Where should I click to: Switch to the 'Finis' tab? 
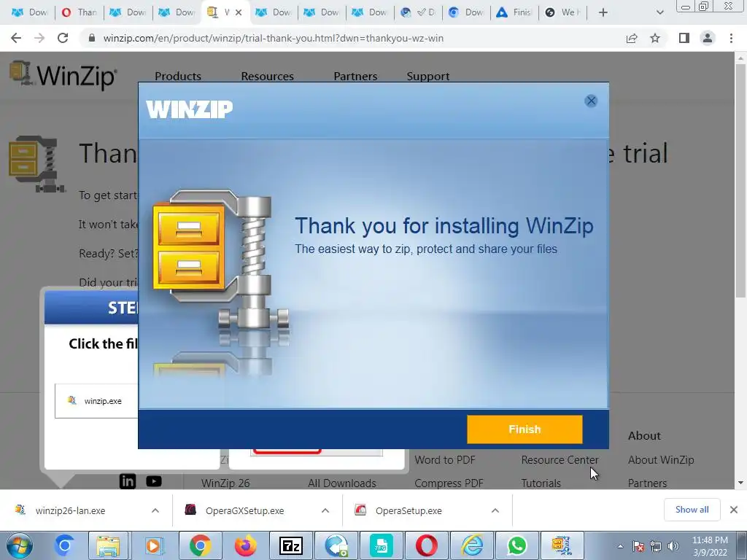tap(514, 12)
